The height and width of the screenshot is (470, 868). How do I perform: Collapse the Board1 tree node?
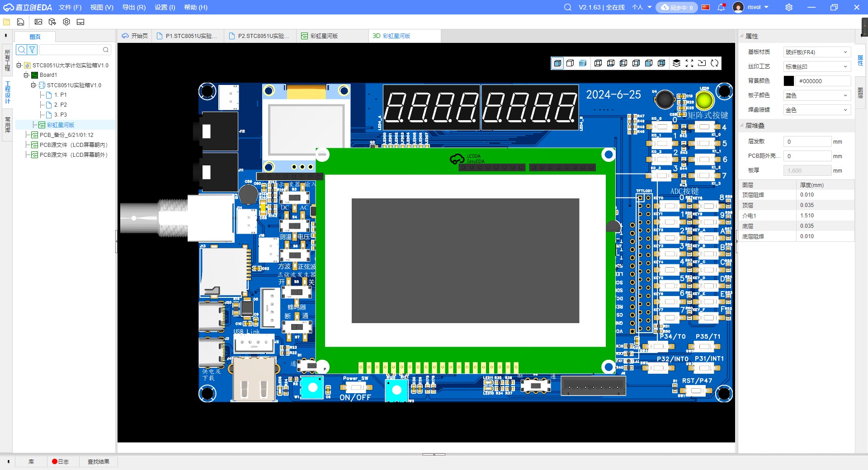[x=26, y=75]
